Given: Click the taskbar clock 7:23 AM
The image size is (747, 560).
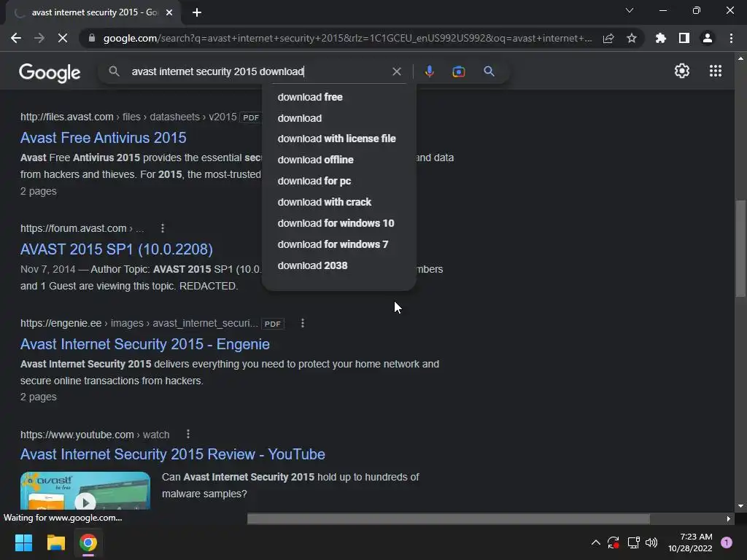Looking at the screenshot, I should click(690, 542).
